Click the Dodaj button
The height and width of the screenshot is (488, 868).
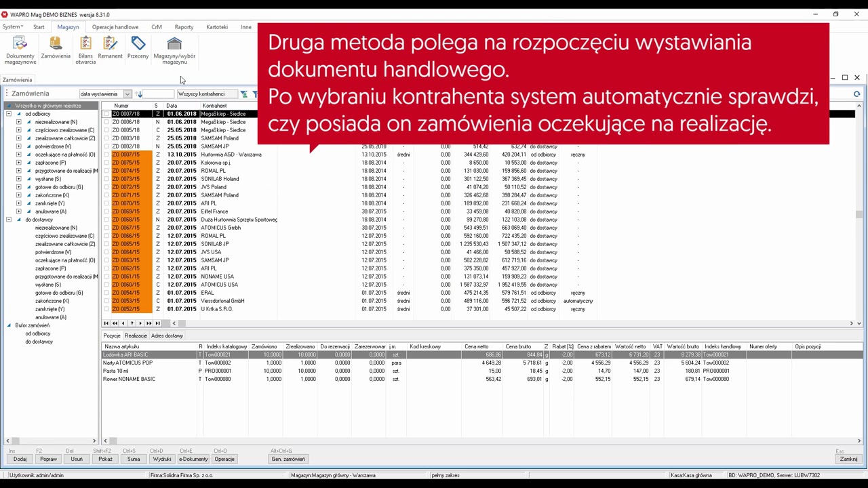point(20,459)
